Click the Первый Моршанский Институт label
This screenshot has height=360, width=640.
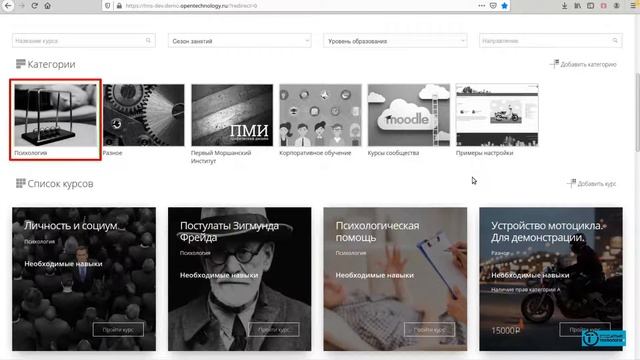(221, 157)
